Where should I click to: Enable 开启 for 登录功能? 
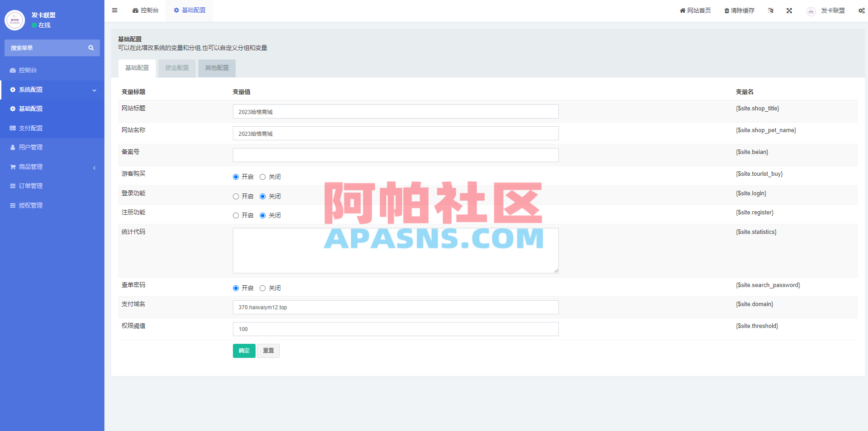(x=236, y=196)
